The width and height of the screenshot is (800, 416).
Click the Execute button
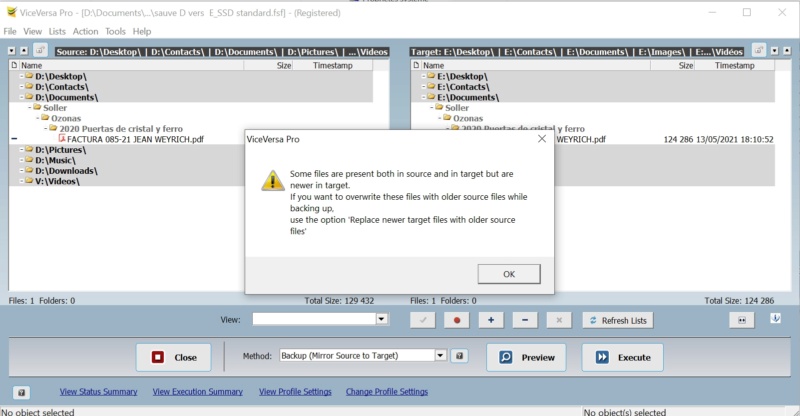pyautogui.click(x=622, y=357)
